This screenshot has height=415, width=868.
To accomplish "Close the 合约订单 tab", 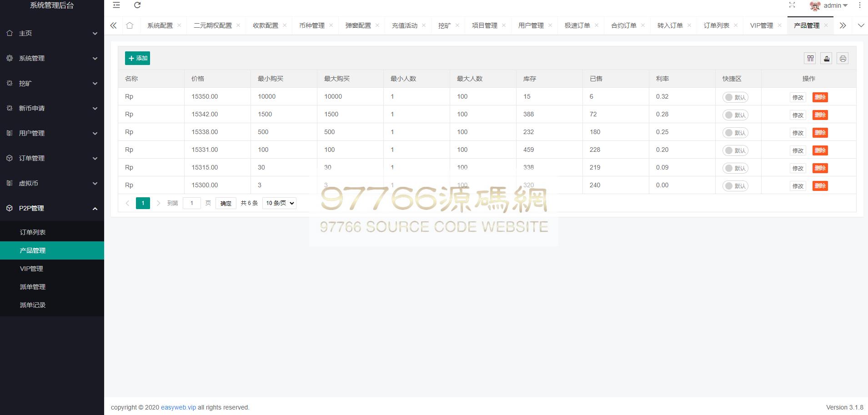I will click(643, 25).
